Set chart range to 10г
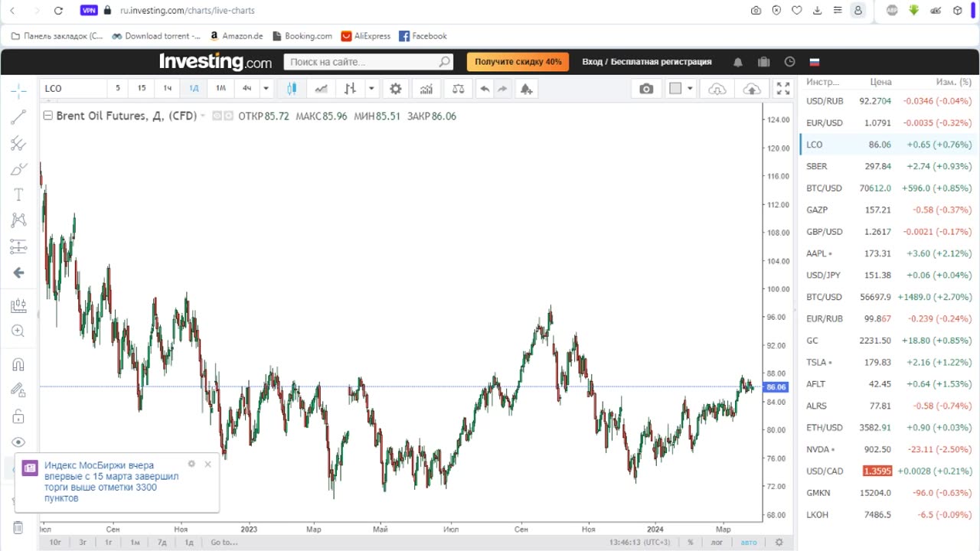The width and height of the screenshot is (980, 551). (x=55, y=542)
